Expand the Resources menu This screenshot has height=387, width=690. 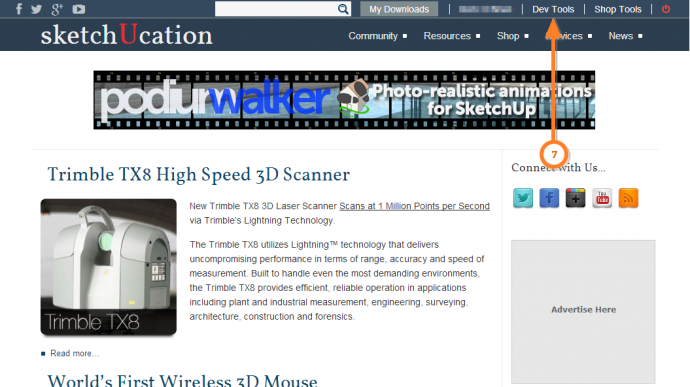(451, 36)
